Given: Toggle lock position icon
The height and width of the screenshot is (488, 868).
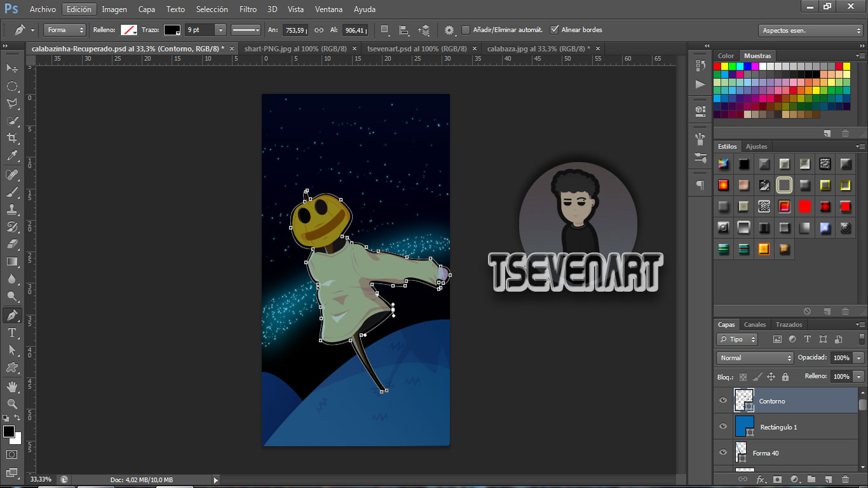Looking at the screenshot, I should 771,377.
